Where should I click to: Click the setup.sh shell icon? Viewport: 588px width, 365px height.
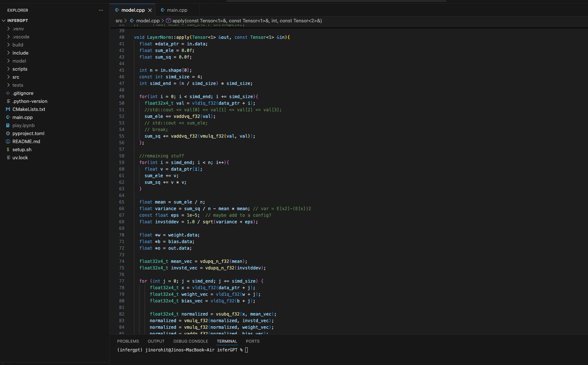(8, 150)
